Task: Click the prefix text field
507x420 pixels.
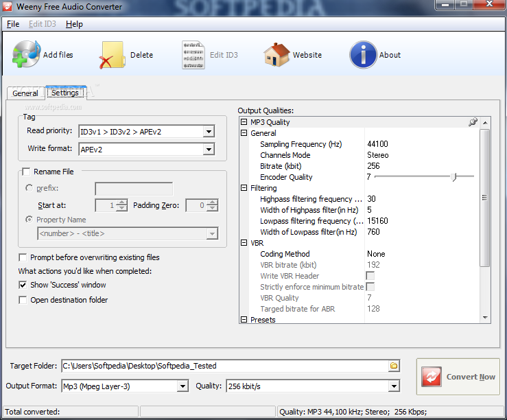Action: [134, 189]
